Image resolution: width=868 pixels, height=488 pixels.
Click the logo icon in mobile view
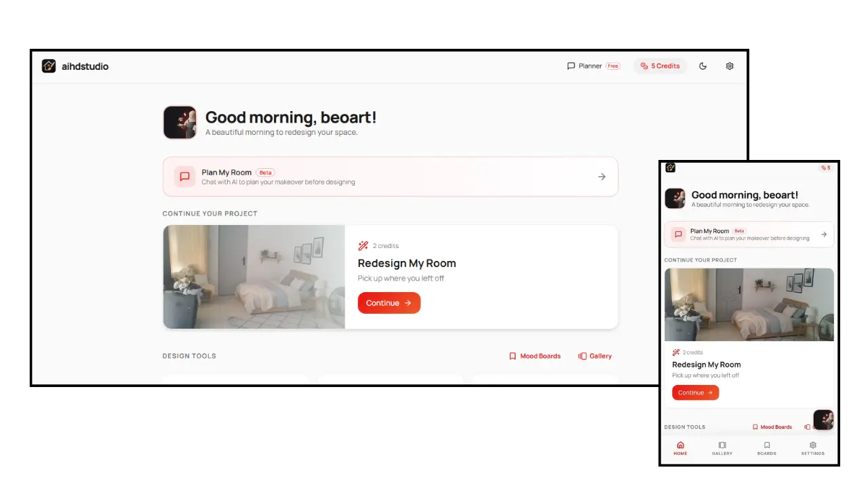(x=670, y=167)
